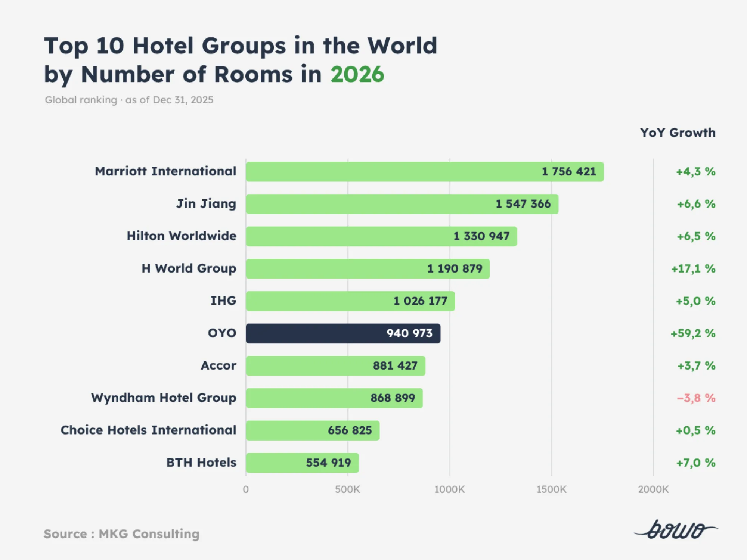Select the axis label '500K'

click(348, 489)
